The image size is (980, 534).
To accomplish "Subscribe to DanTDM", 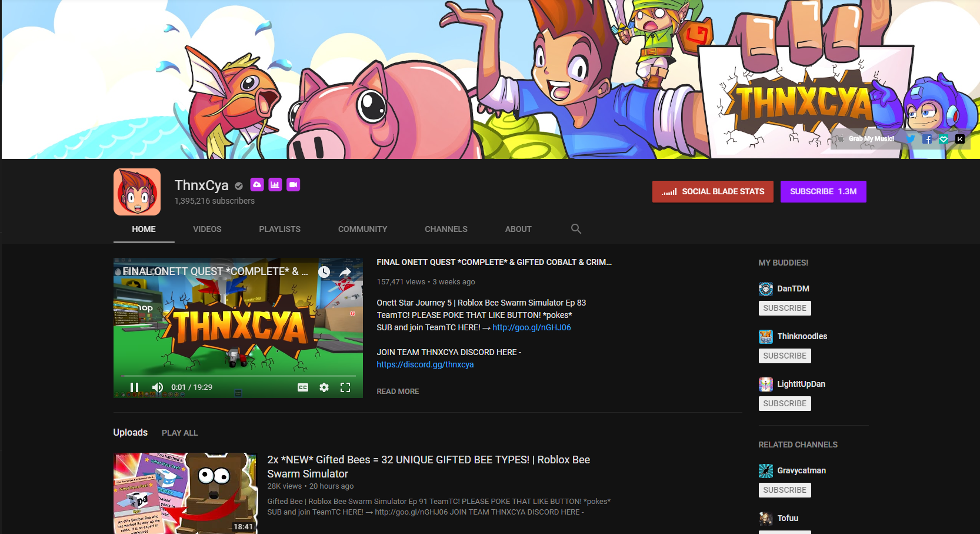I will (x=785, y=308).
